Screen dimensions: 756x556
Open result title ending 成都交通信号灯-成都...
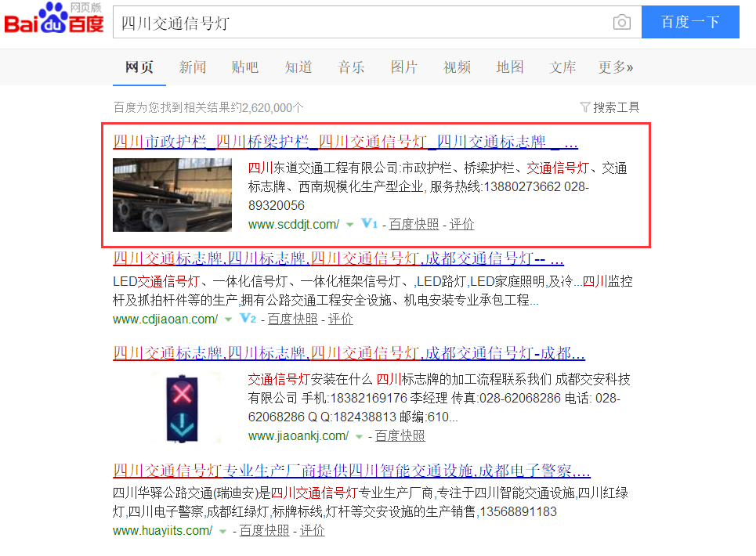[349, 353]
